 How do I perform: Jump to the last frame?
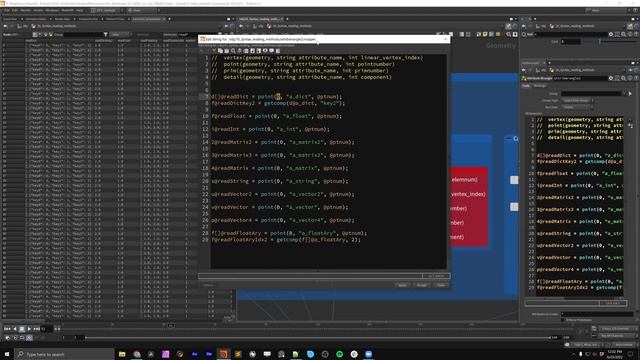tap(37, 329)
